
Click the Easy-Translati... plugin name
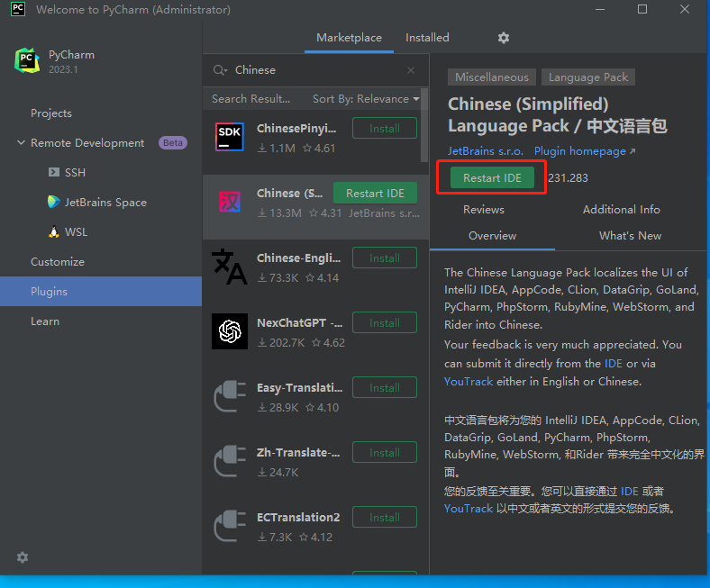pos(299,387)
